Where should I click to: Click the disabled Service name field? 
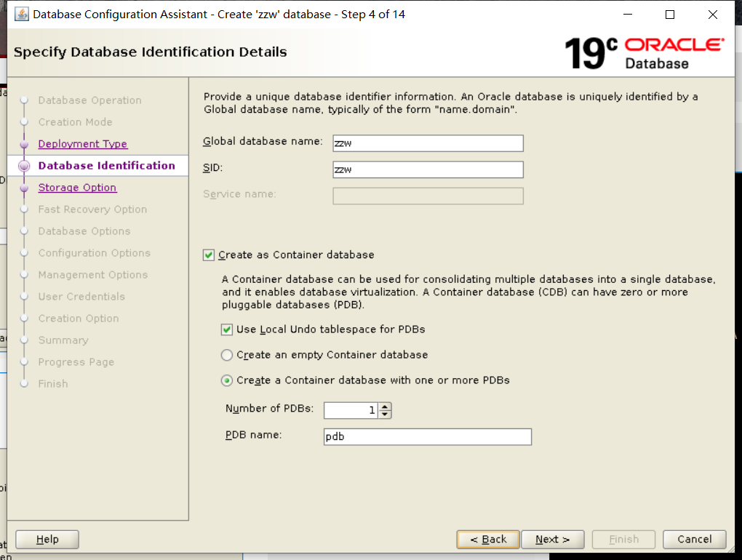428,196
